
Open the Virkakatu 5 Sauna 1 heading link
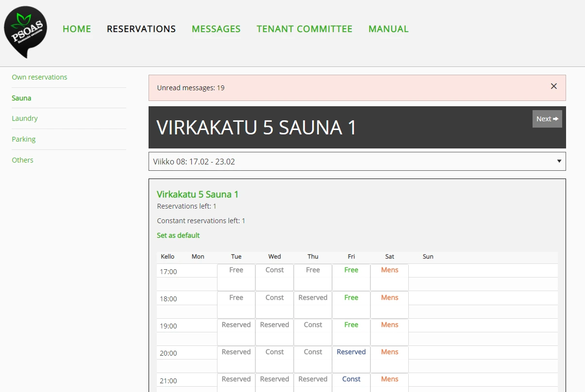(x=198, y=194)
